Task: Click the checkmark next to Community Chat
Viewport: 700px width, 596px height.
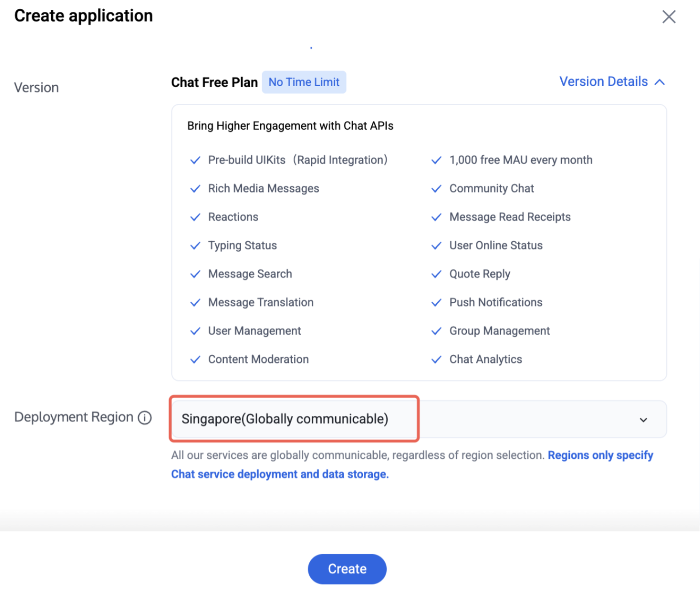Action: 436,189
